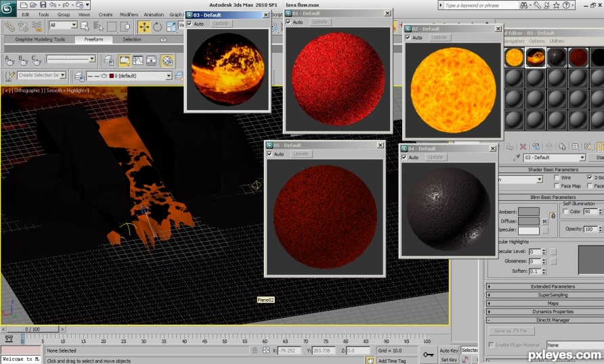This screenshot has width=604, height=364.
Task: Click the Diffuse map 'M' button
Action: (544, 221)
